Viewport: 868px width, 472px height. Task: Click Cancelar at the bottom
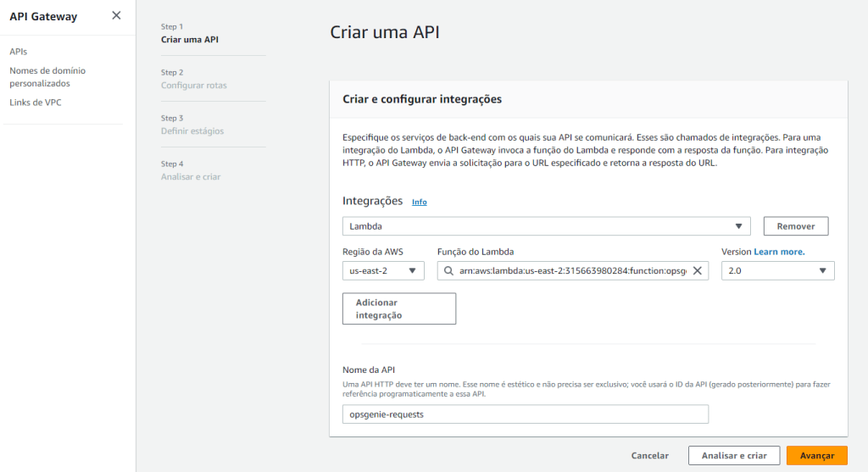click(x=649, y=455)
